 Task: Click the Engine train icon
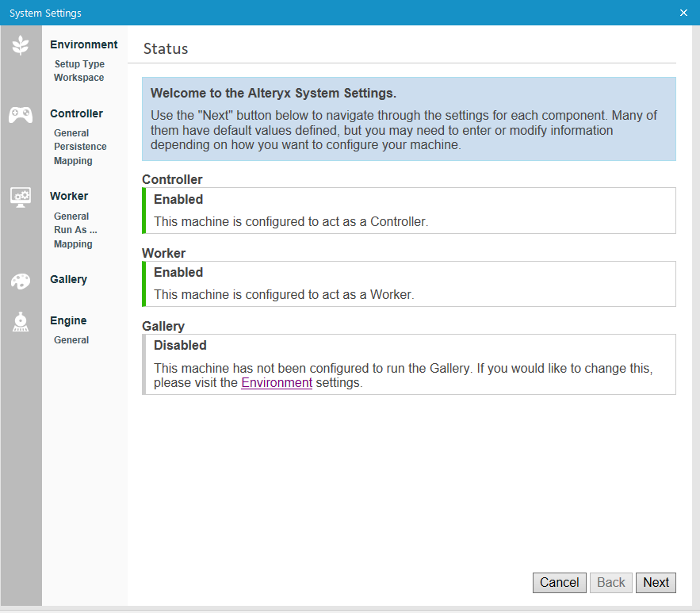21,322
